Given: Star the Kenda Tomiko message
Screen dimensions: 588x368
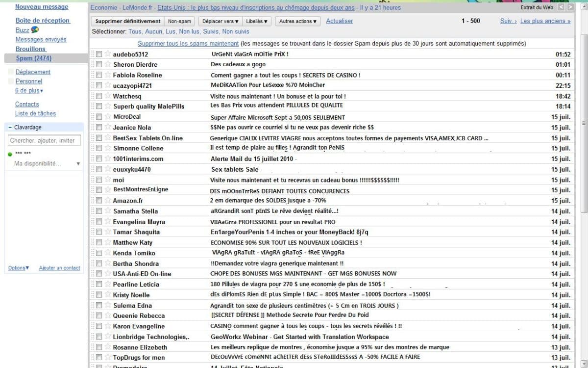Looking at the screenshot, I should click(x=108, y=253).
